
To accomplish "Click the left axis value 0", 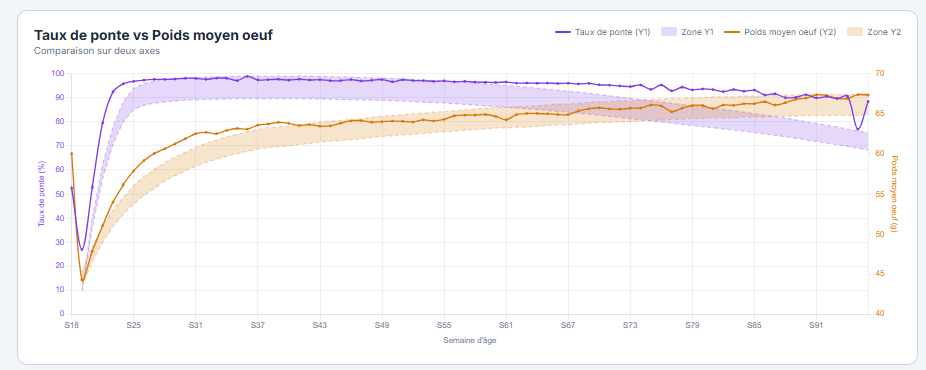I will 61,314.
